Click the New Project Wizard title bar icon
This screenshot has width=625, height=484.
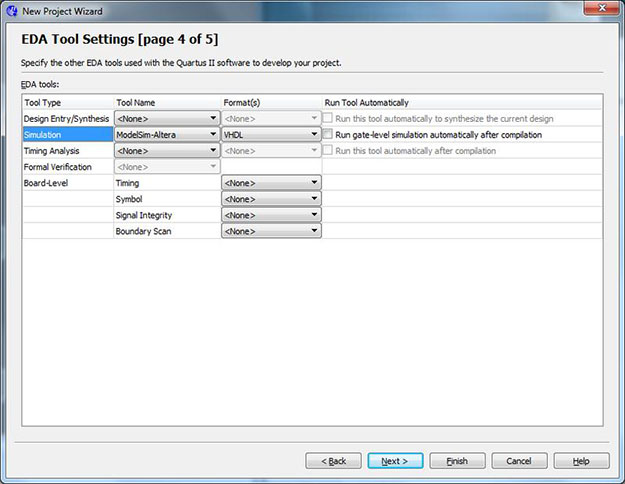click(x=12, y=10)
